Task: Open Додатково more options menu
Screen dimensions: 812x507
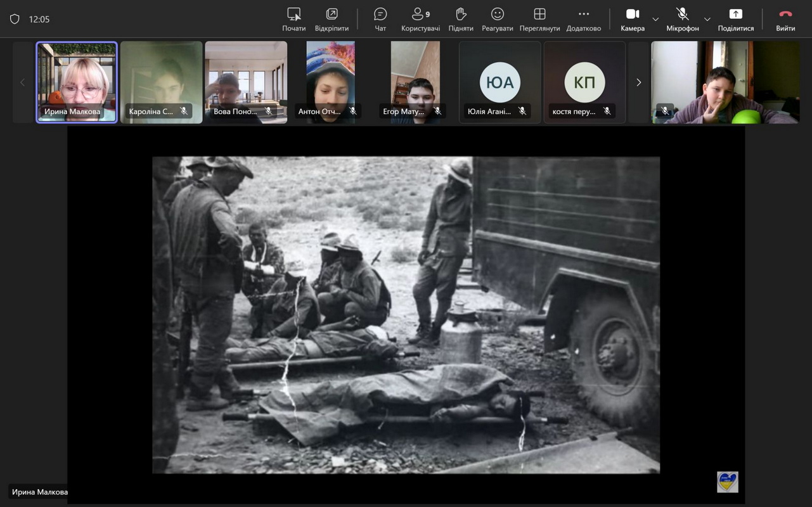Action: coord(583,19)
